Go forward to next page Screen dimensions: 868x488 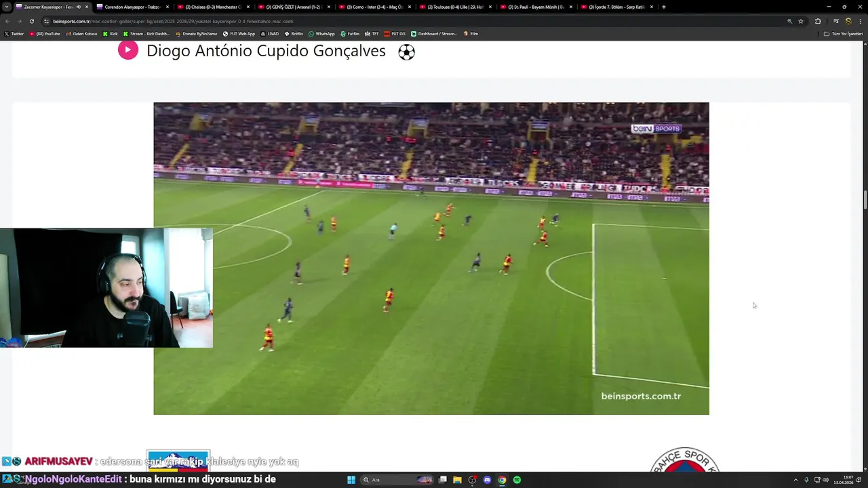[x=19, y=21]
